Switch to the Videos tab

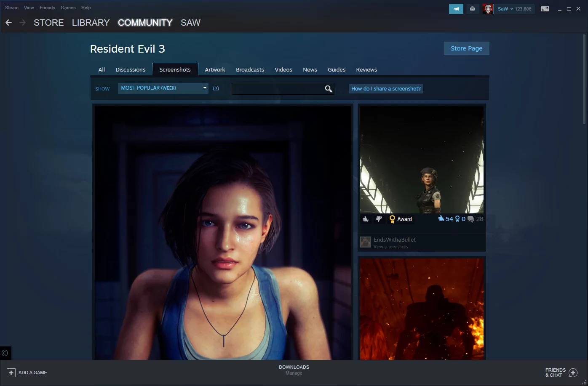[x=283, y=69]
